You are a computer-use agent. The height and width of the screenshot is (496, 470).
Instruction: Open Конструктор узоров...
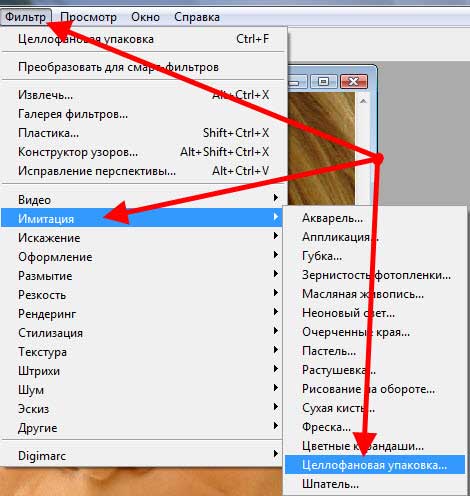[x=143, y=152]
